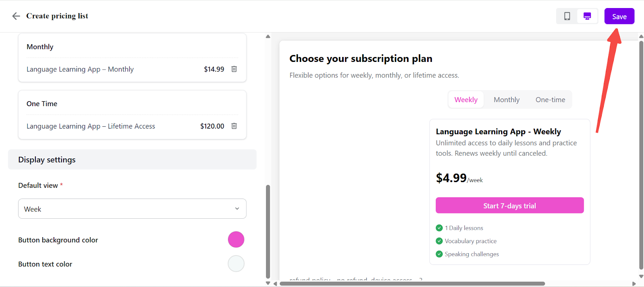Open the Default view dropdown
The width and height of the screenshot is (644, 287).
[x=132, y=209]
